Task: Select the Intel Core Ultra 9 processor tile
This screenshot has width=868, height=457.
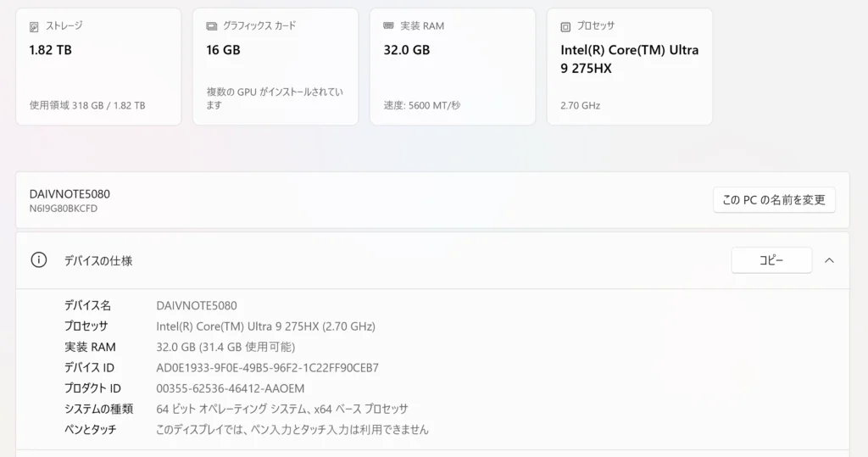Action: 630,68
